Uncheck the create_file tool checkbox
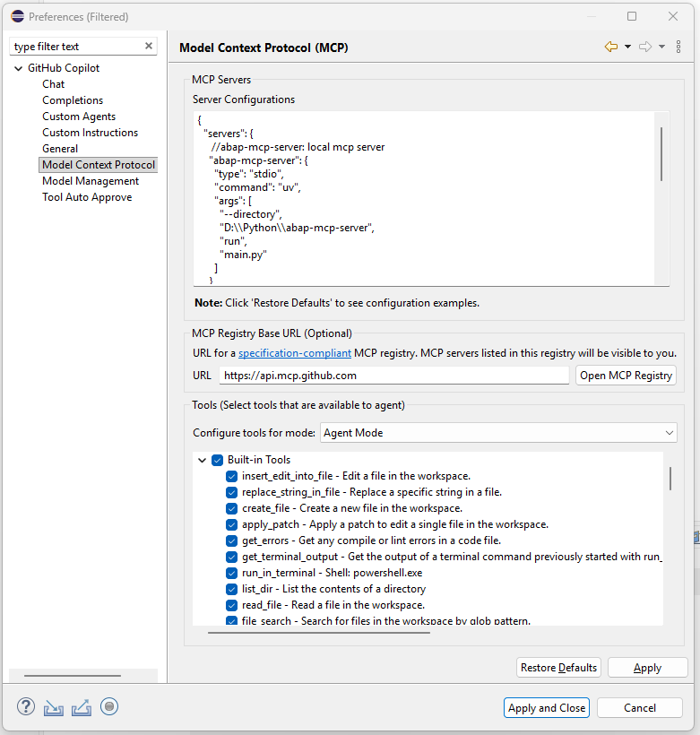The image size is (700, 735). pyautogui.click(x=231, y=508)
